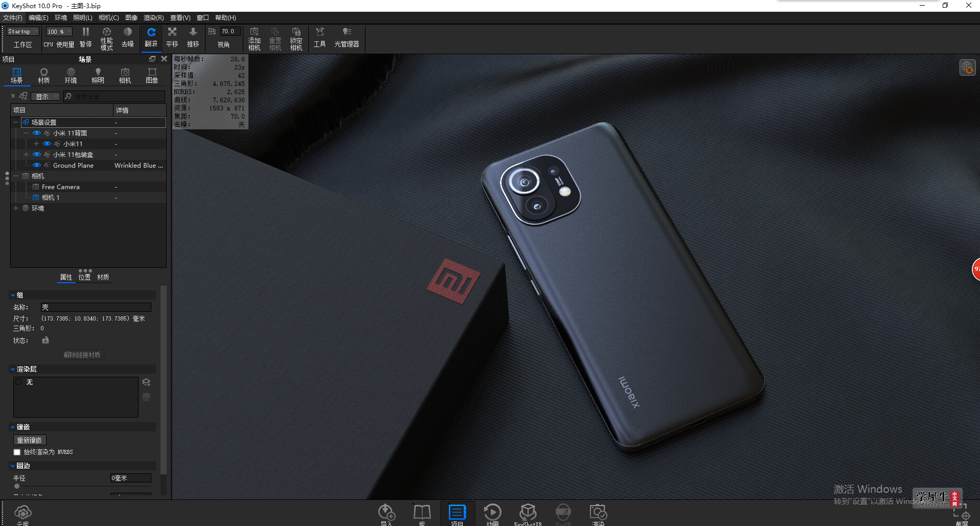Collapse the 渲染层 section

pos(13,369)
